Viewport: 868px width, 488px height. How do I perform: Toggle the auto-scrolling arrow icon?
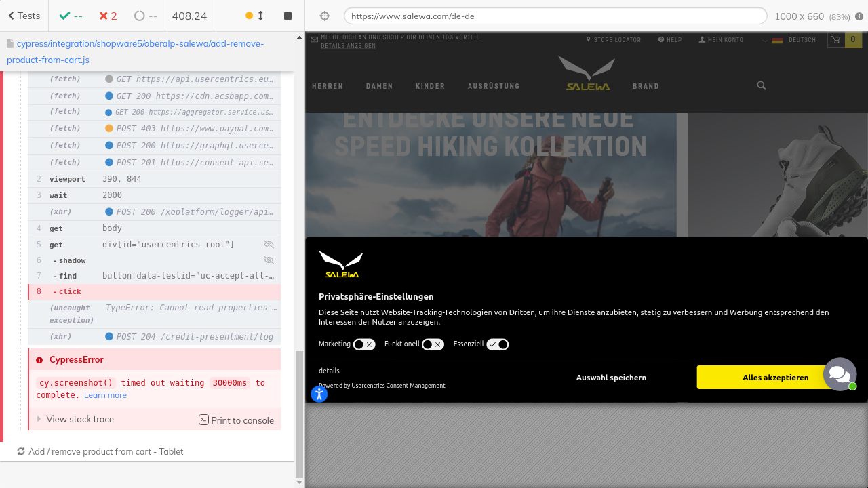[x=260, y=16]
